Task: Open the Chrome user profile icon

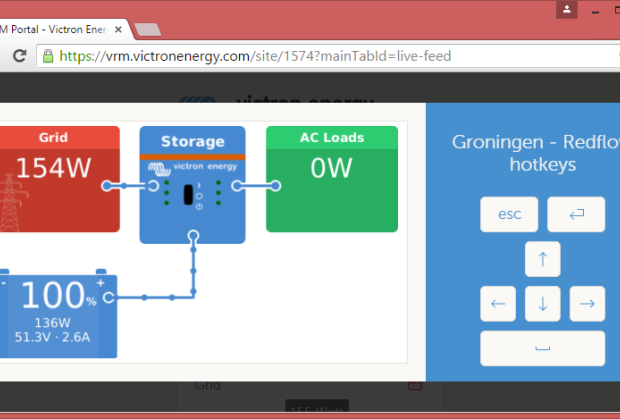Action: [x=567, y=9]
